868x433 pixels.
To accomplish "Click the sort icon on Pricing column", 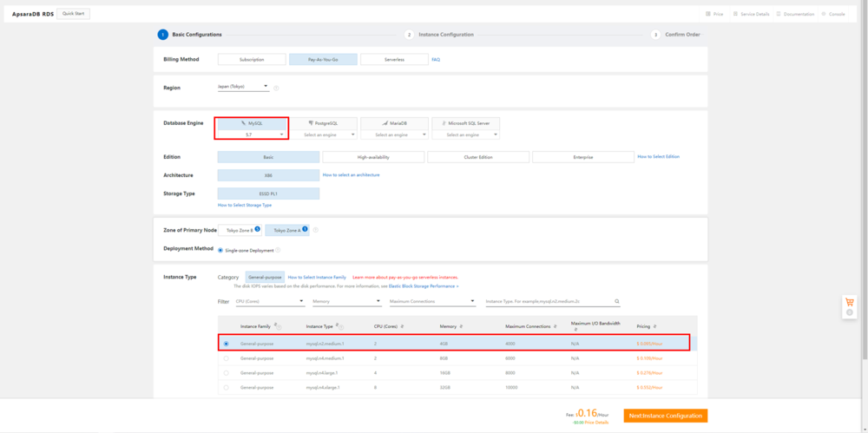I will pyautogui.click(x=654, y=326).
